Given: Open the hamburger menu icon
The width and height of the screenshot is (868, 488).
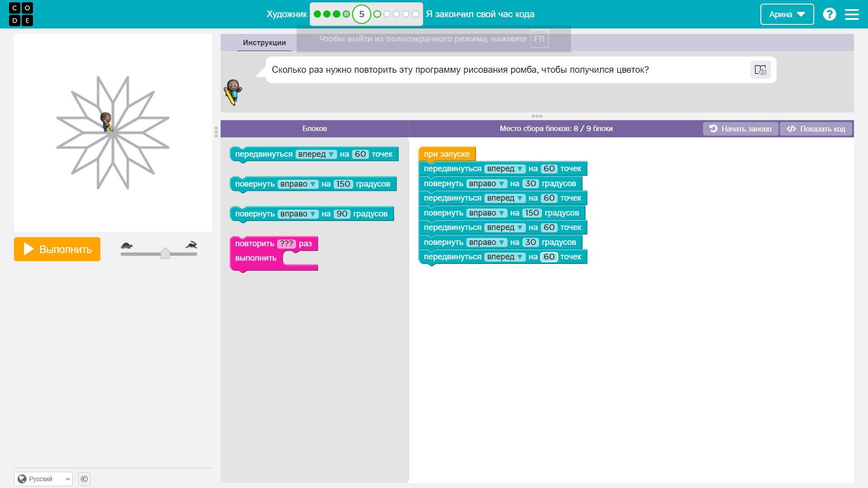Looking at the screenshot, I should coord(852,14).
